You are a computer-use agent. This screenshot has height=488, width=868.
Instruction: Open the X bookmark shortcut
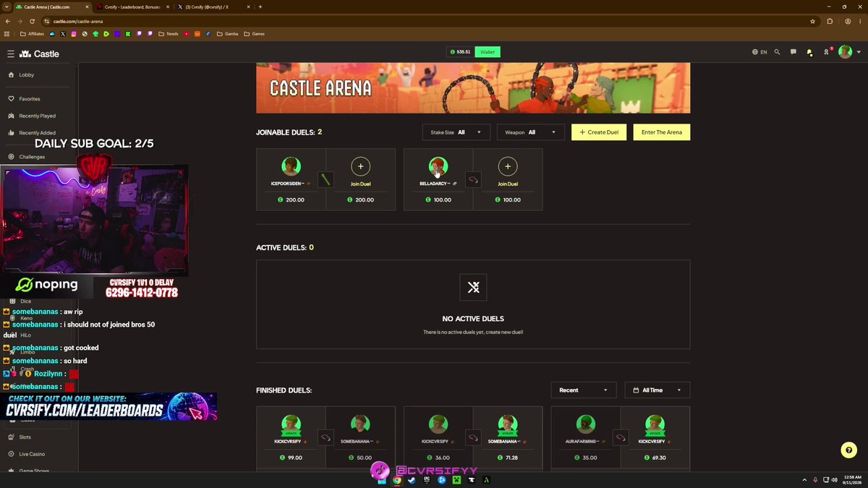point(63,33)
